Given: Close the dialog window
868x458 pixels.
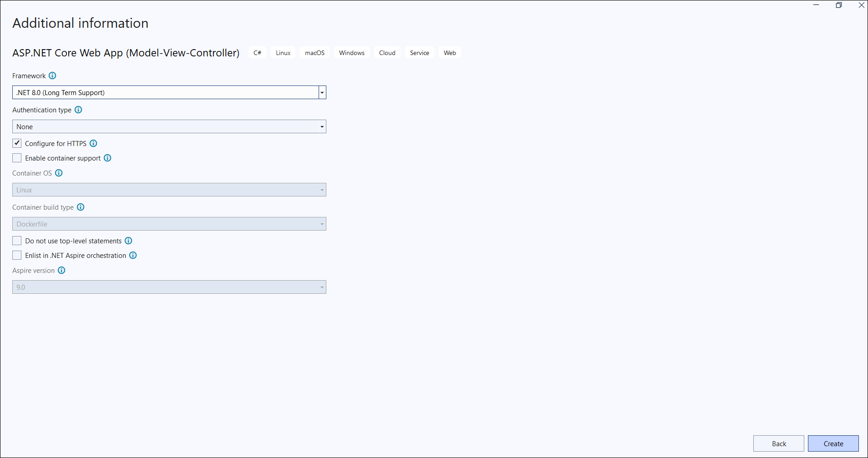Looking at the screenshot, I should point(861,5).
